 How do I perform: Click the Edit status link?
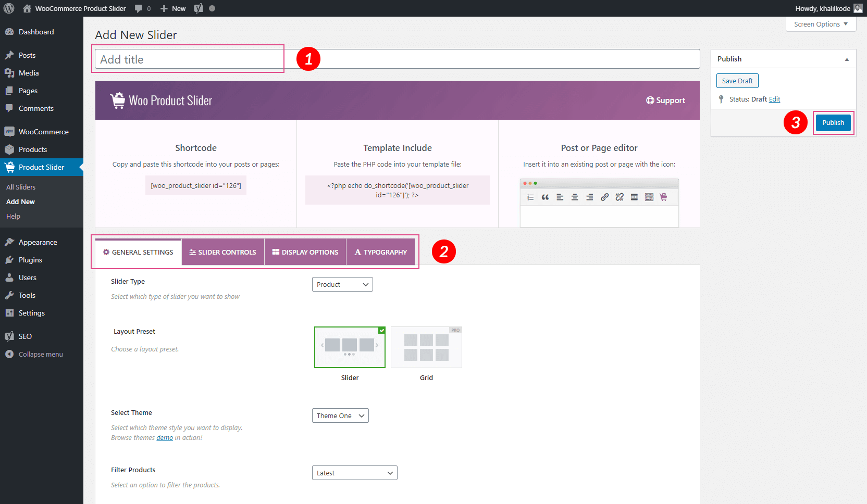click(774, 99)
